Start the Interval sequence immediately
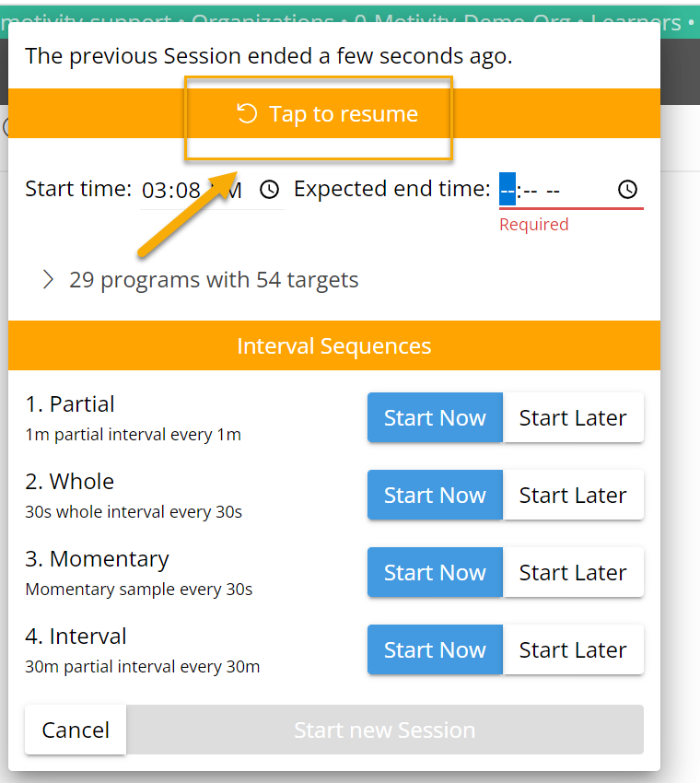This screenshot has height=783, width=700. tap(435, 649)
